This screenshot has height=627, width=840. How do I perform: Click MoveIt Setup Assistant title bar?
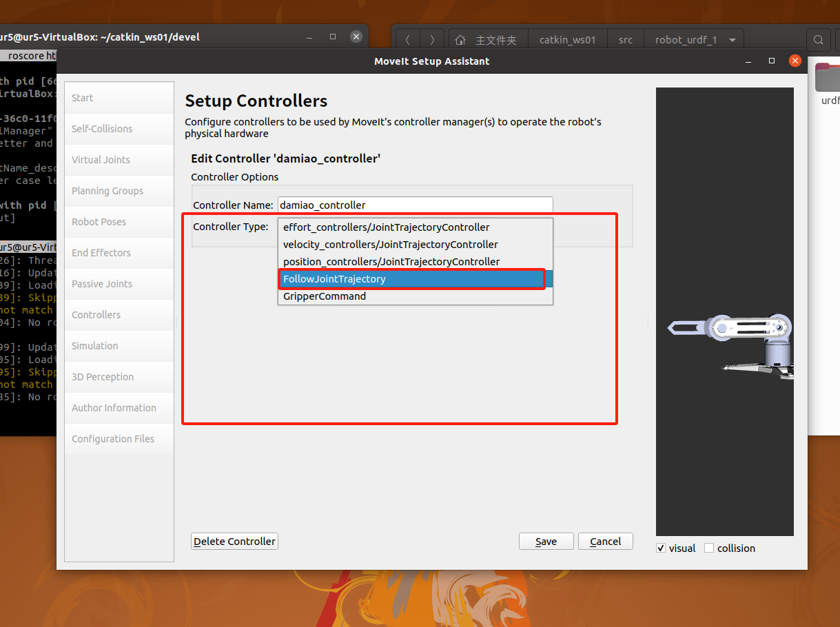tap(431, 61)
